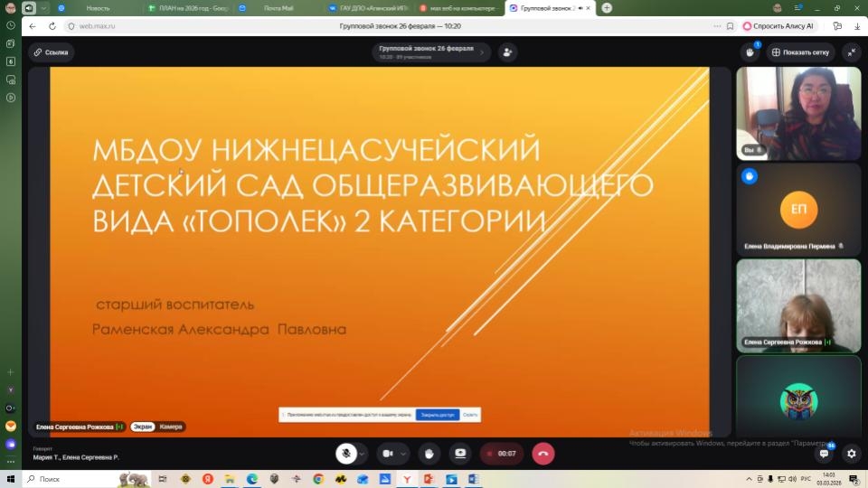868x488 pixels.
Task: Open new browser tab with plus icon
Action: pyautogui.click(x=607, y=7)
